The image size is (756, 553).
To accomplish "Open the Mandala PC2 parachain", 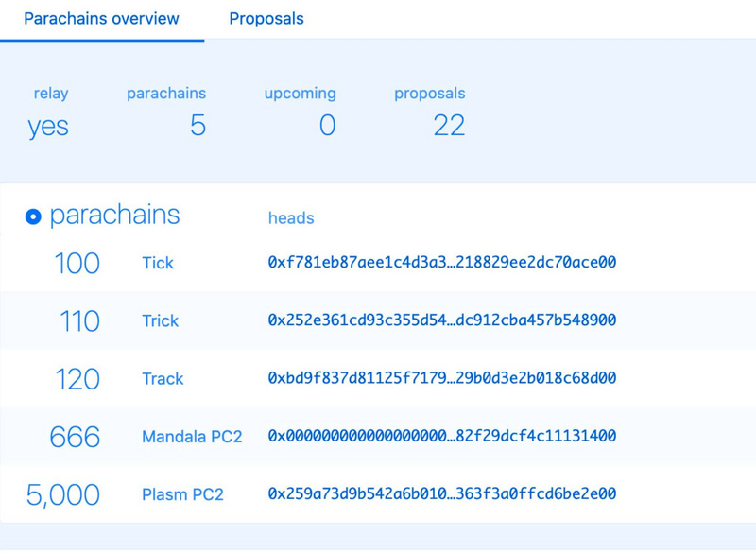I will coord(192,437).
